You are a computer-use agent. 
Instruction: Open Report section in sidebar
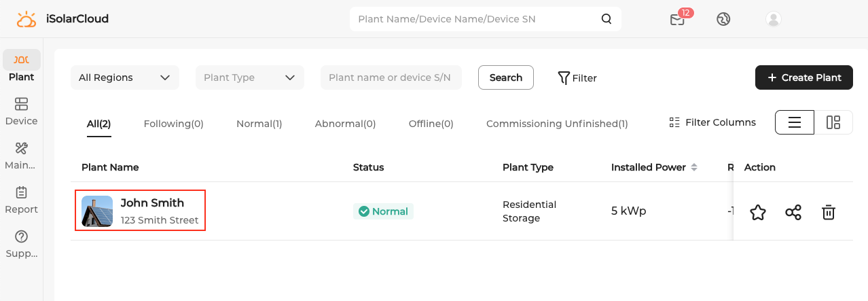pos(21,200)
